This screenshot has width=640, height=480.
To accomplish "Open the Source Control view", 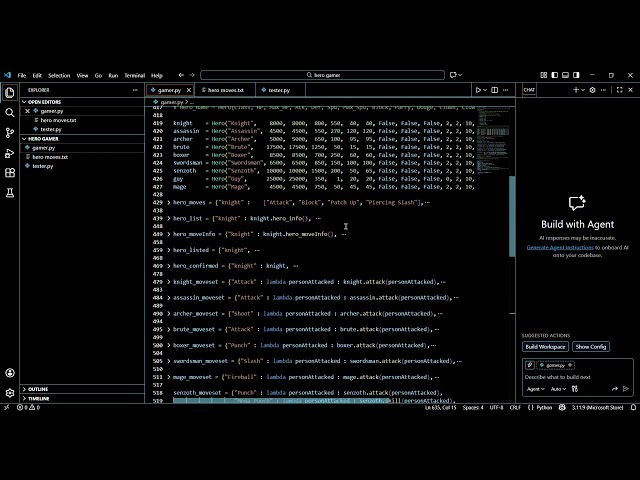I will tap(10, 133).
